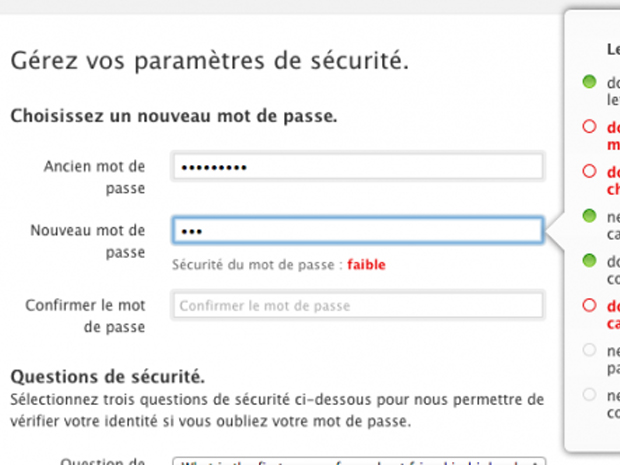Click the 'Gérez vos paramètres de sécurité' heading
Viewport: 620px width, 465px height.
210,60
